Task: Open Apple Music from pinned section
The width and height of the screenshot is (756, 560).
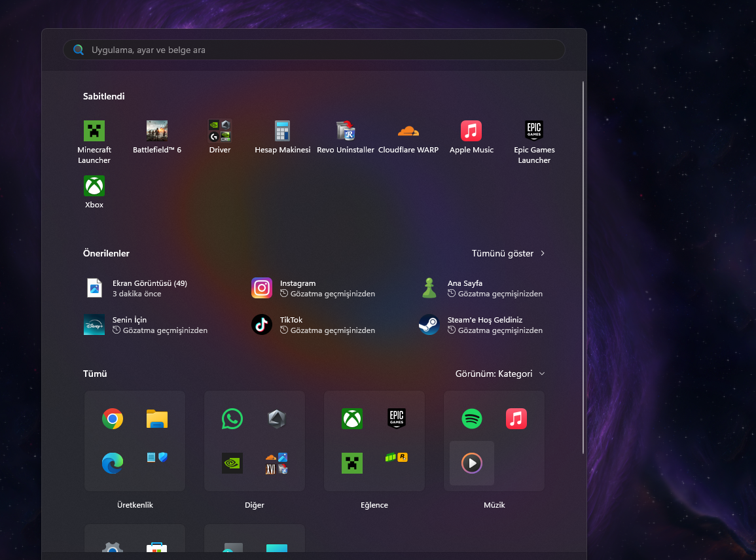Action: 471,137
